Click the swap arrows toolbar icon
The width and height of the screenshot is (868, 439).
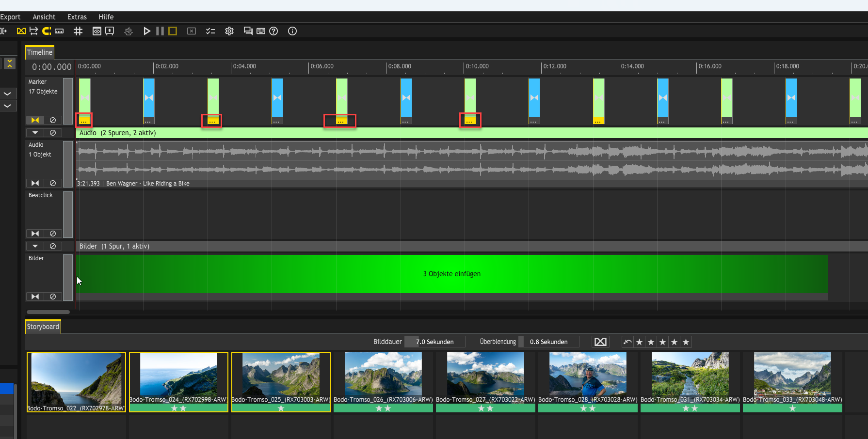(x=33, y=31)
